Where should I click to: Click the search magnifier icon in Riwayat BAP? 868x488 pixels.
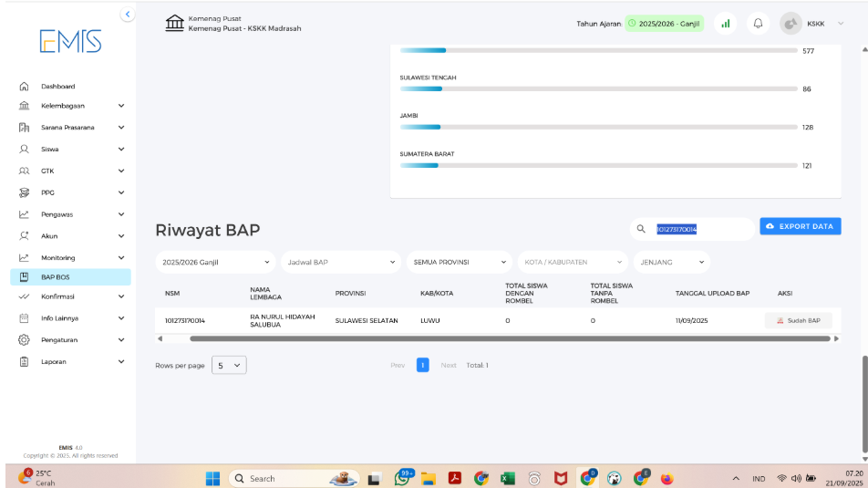642,229
